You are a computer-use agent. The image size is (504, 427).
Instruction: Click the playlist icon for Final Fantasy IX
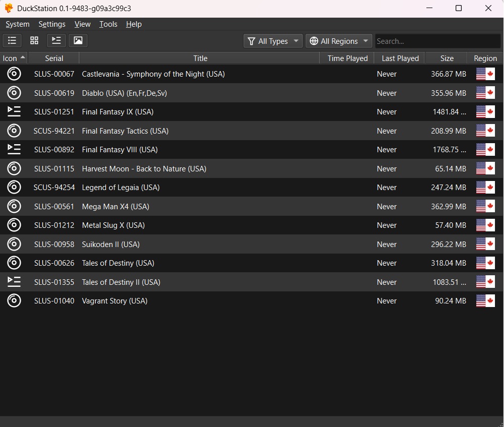pos(14,111)
